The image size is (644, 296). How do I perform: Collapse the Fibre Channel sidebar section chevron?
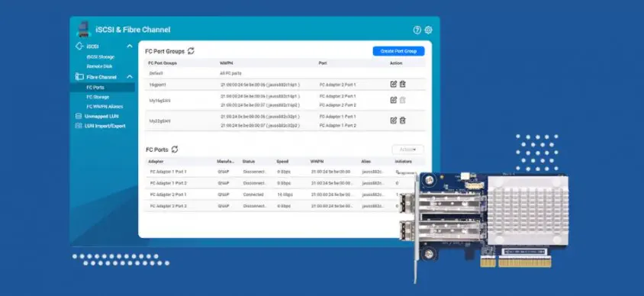130,77
